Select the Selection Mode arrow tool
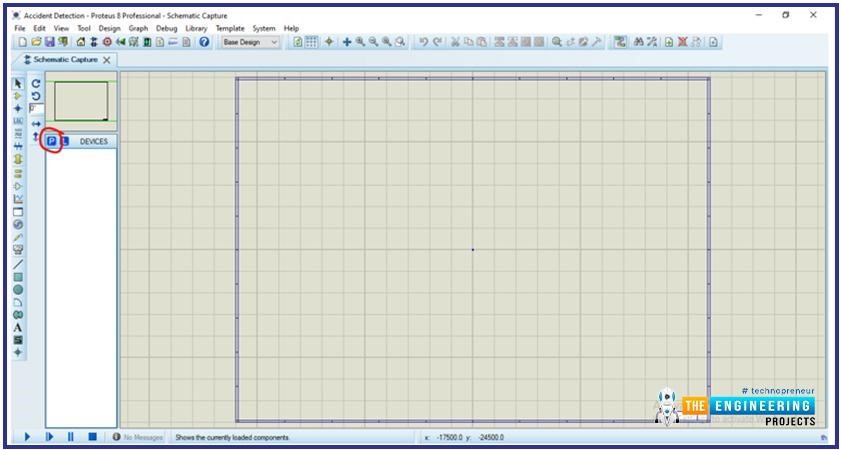 click(x=18, y=83)
